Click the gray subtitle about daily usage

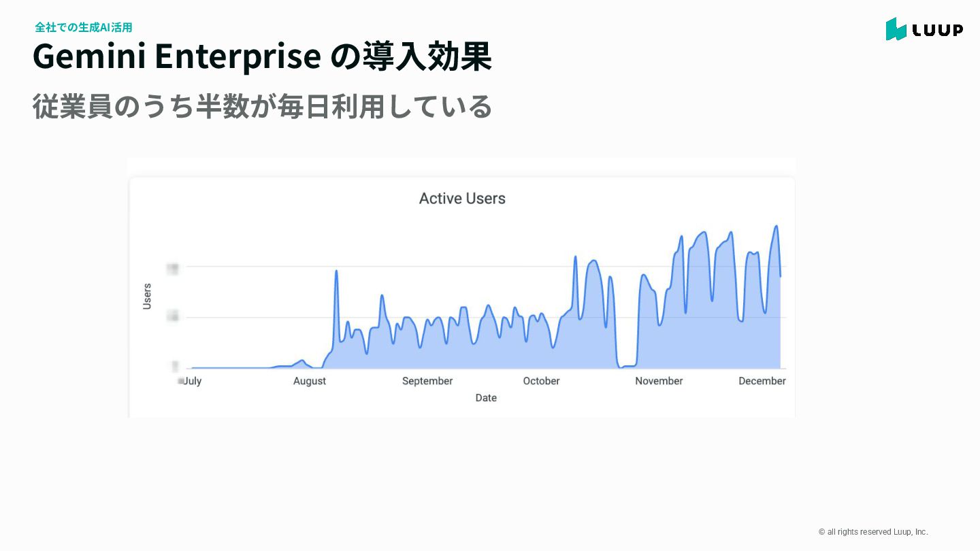tap(262, 107)
